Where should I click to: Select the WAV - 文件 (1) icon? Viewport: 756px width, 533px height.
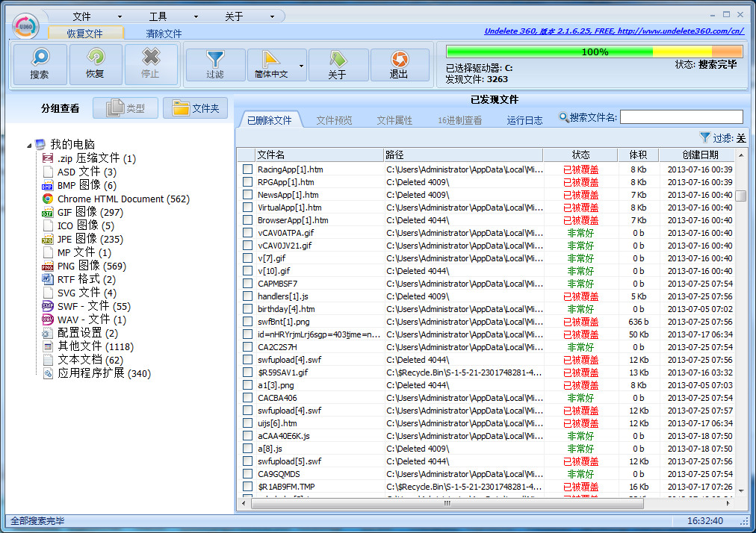[x=48, y=320]
